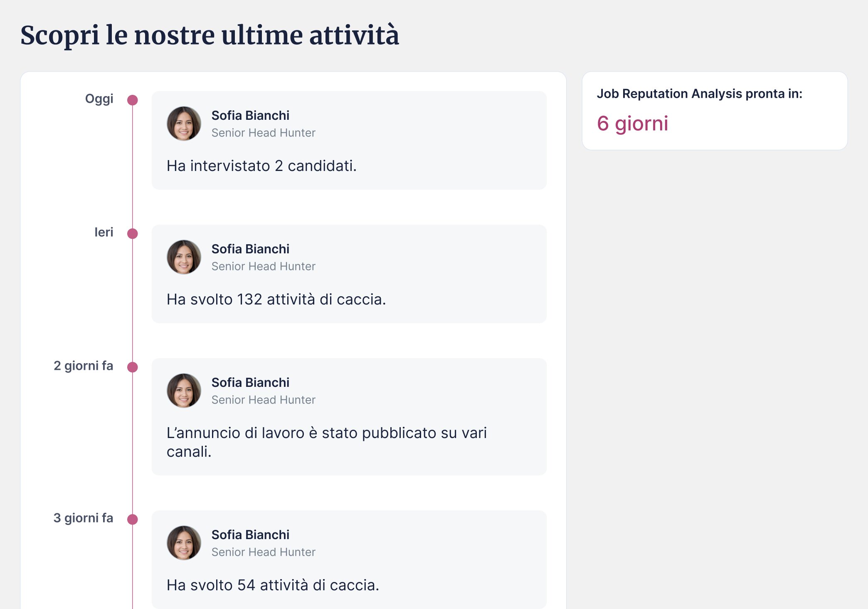
Task: Click the Oggi date label
Action: point(99,99)
